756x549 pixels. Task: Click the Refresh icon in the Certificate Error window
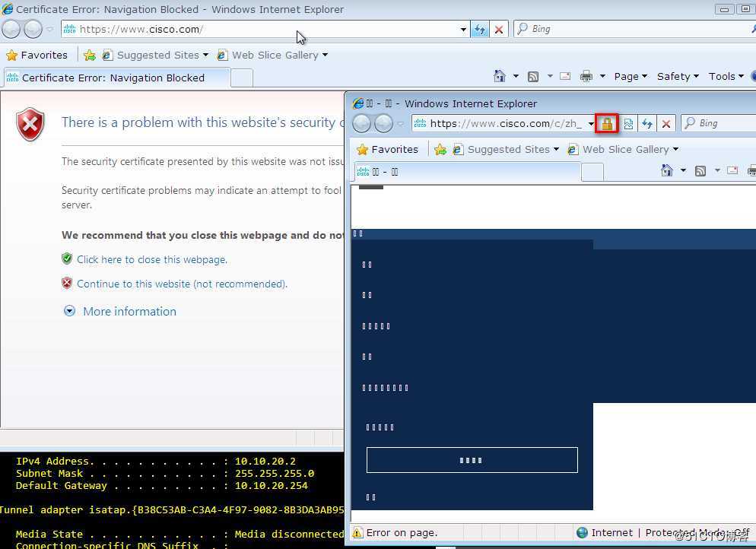point(480,30)
